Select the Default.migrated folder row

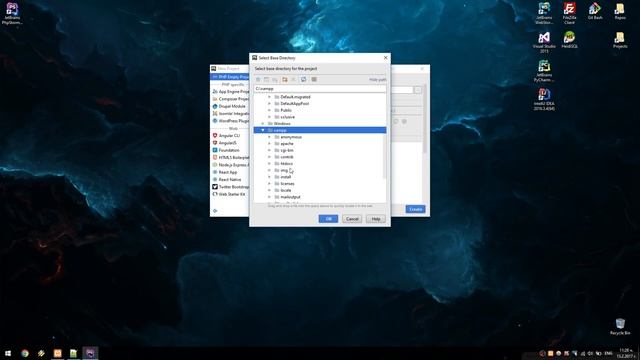[320, 97]
